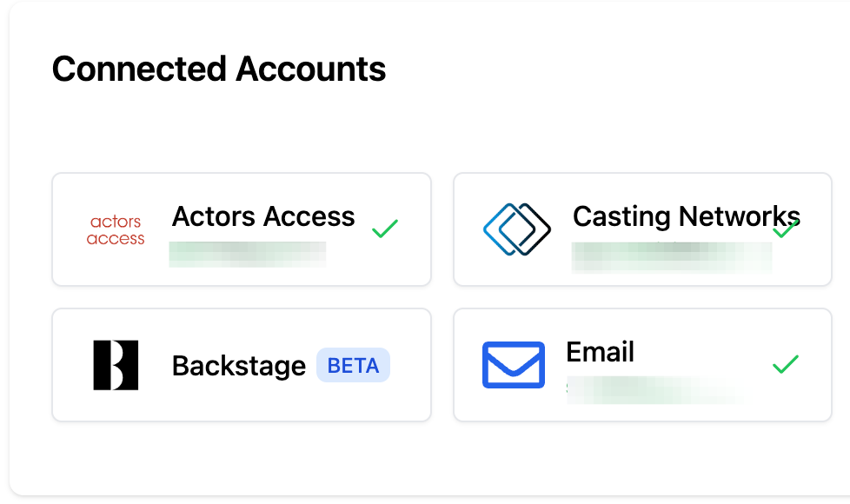
Task: Click the BETA badge beside Backstage
Action: (x=353, y=366)
